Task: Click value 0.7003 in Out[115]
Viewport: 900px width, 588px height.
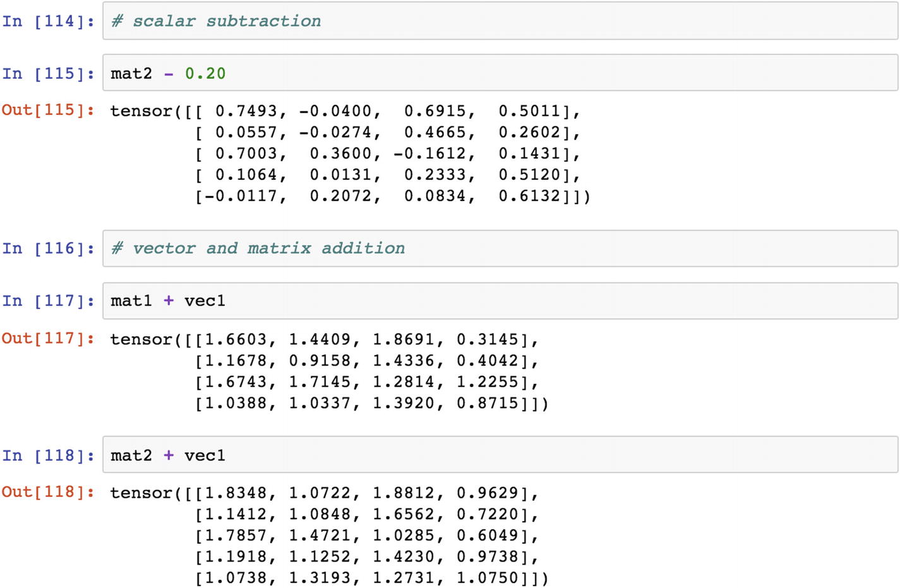Action: tap(246, 153)
